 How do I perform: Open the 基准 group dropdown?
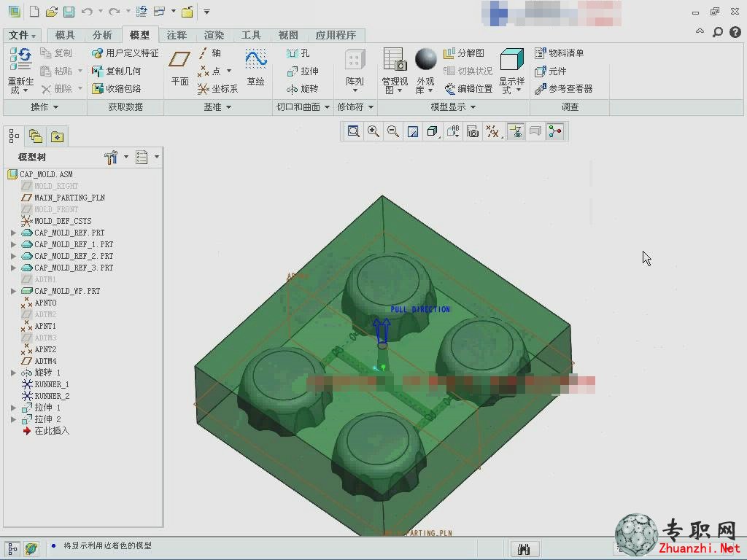click(x=217, y=107)
